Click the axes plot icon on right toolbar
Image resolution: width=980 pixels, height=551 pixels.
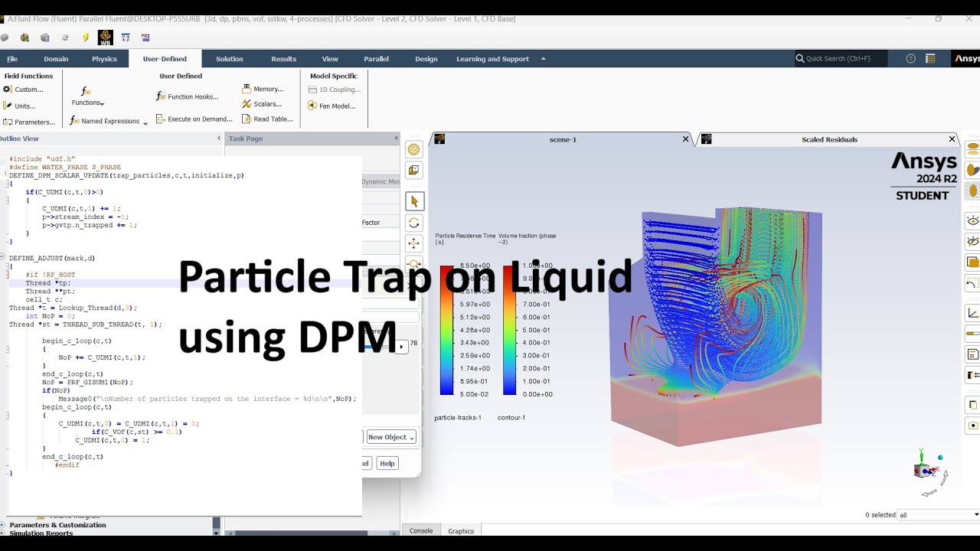point(973,313)
